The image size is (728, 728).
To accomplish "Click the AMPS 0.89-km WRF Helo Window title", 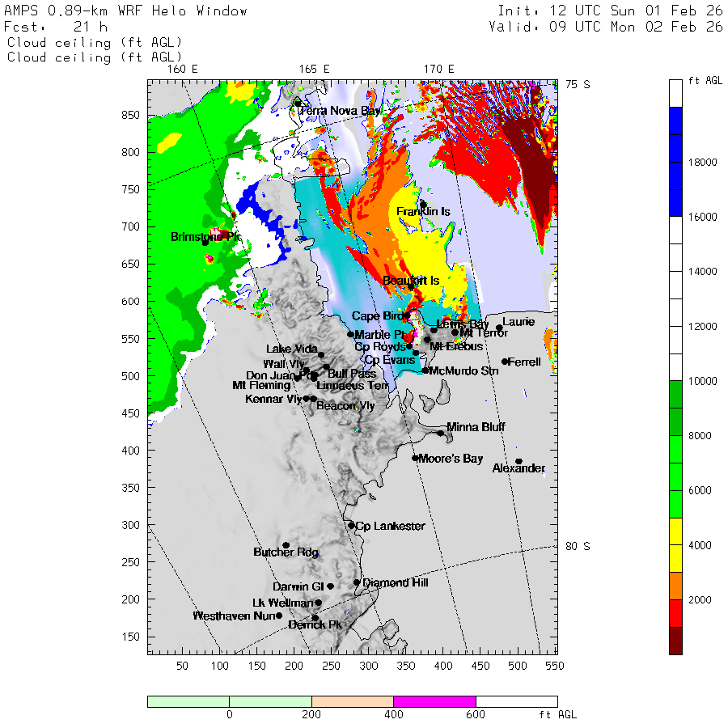I will 126,11.
